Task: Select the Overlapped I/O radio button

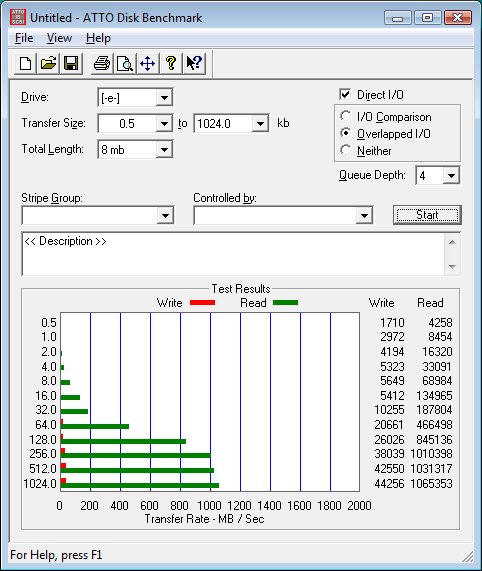Action: point(345,133)
